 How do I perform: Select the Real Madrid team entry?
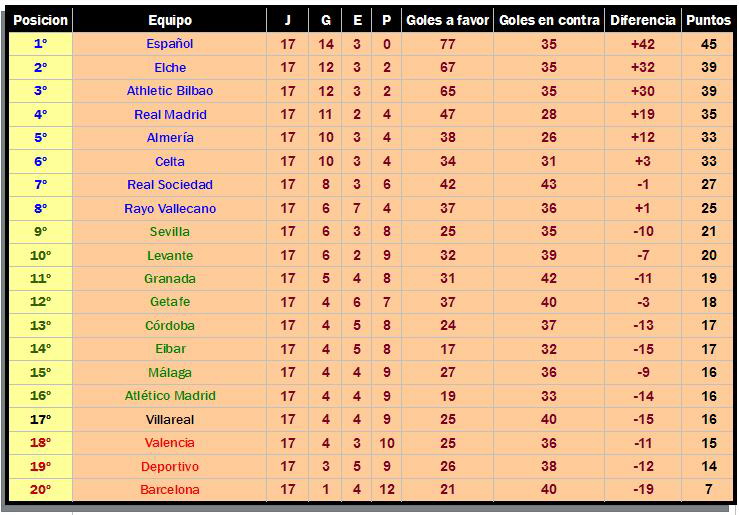point(170,114)
